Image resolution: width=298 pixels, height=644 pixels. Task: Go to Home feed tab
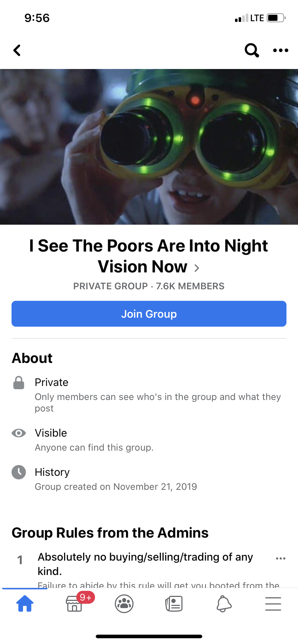click(25, 603)
